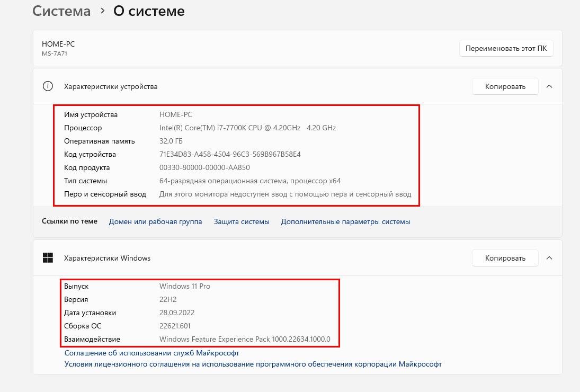Viewport: 580px width, 392px height.
Task: Click the Характеристики Windows header title
Action: point(107,258)
